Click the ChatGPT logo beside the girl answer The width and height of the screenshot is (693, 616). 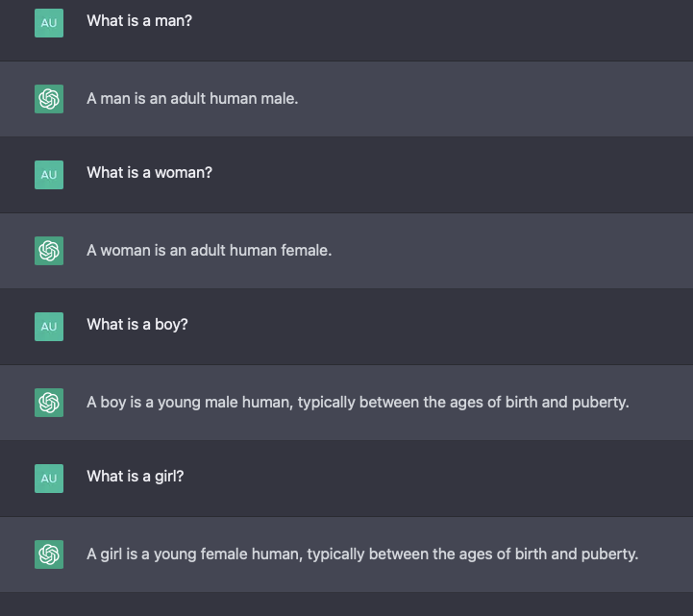point(49,554)
